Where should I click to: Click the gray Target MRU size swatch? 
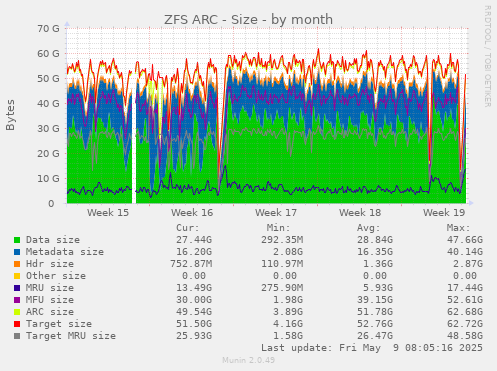point(17,336)
